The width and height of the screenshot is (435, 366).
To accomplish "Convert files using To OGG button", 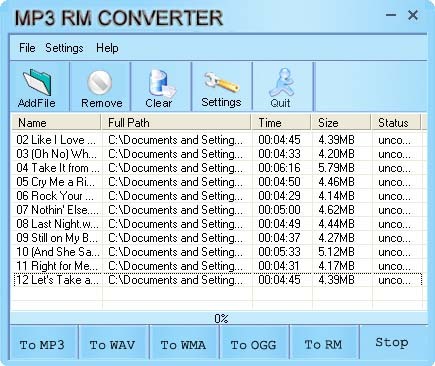I will click(254, 343).
